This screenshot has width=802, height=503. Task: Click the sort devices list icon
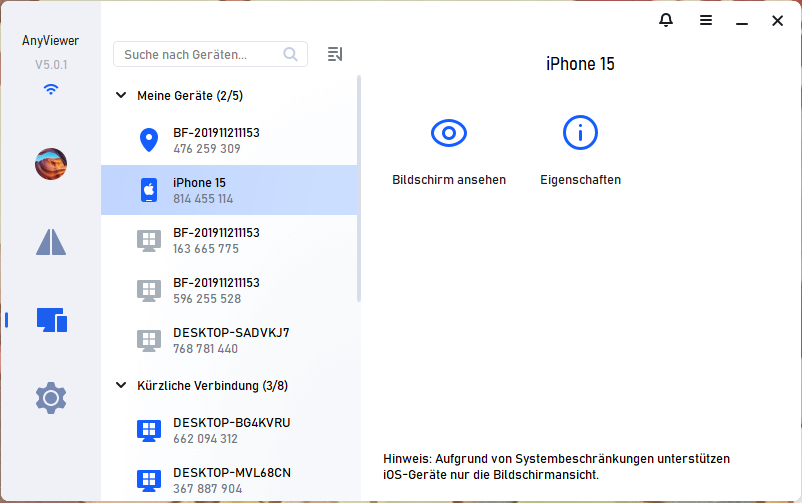pos(335,54)
